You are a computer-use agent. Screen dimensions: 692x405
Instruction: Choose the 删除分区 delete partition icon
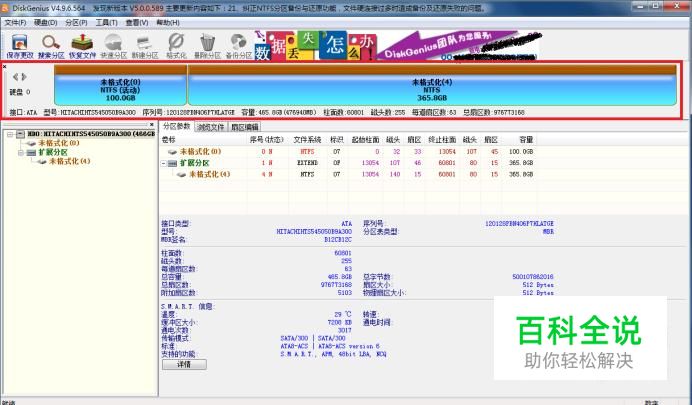pos(207,46)
